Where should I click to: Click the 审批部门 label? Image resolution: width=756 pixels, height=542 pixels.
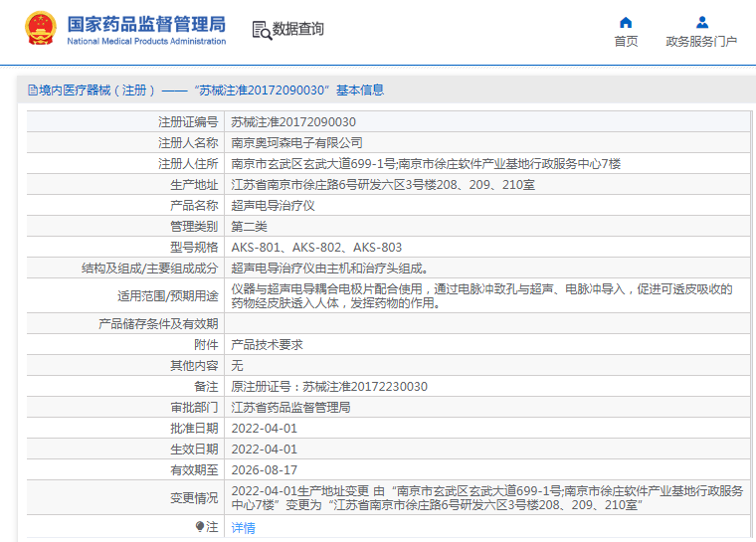pos(194,408)
